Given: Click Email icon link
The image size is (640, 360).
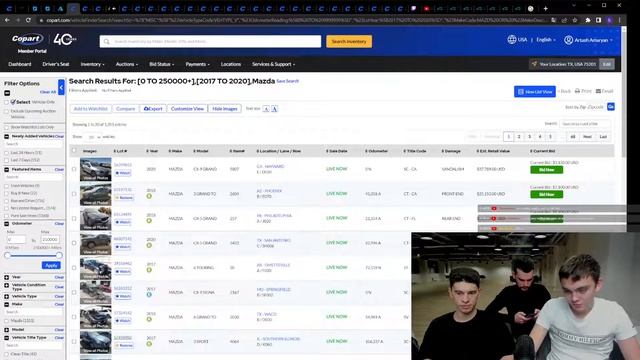Looking at the screenshot, I should (604, 91).
